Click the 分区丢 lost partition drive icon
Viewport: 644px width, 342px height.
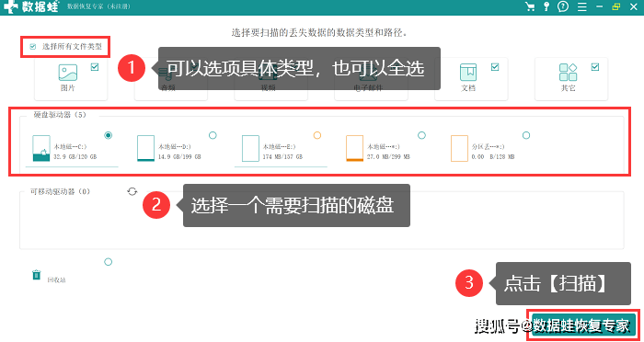[459, 148]
